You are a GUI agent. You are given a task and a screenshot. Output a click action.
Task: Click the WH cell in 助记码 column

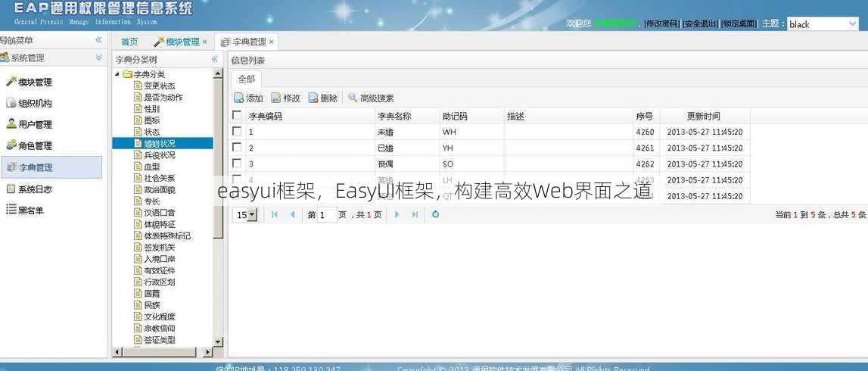[x=471, y=132]
